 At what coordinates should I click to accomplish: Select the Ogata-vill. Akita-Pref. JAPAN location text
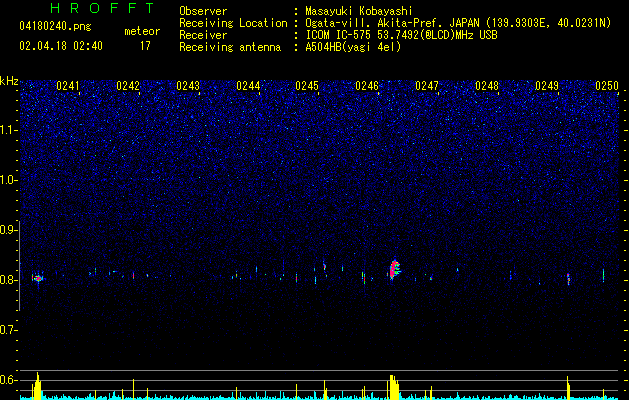[458, 23]
